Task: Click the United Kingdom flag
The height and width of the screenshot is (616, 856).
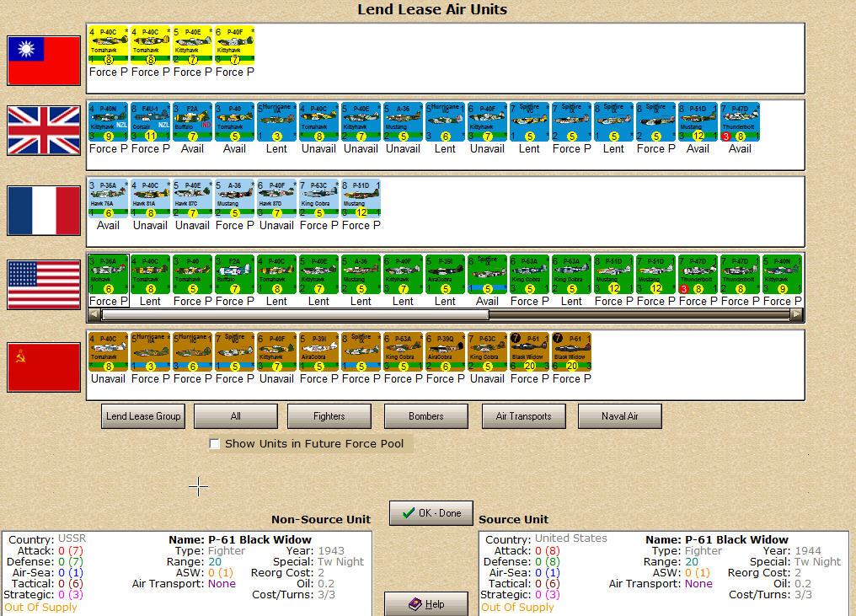Action: [x=44, y=131]
